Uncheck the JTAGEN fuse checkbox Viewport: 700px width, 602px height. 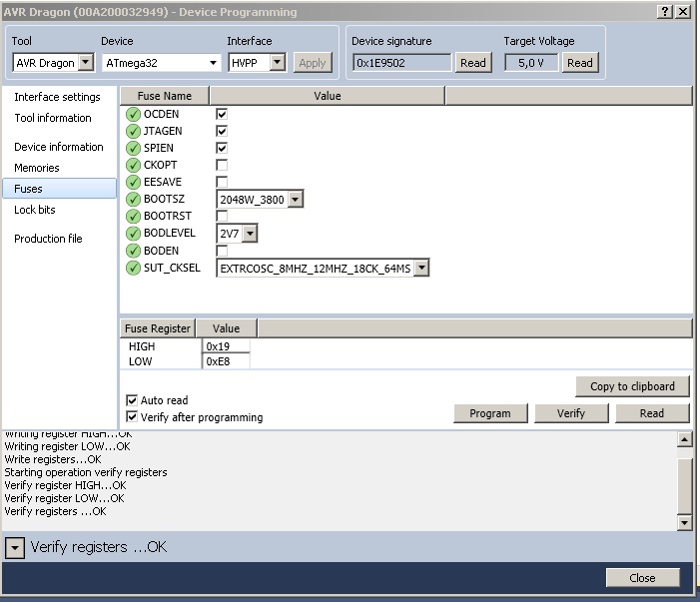[x=222, y=131]
